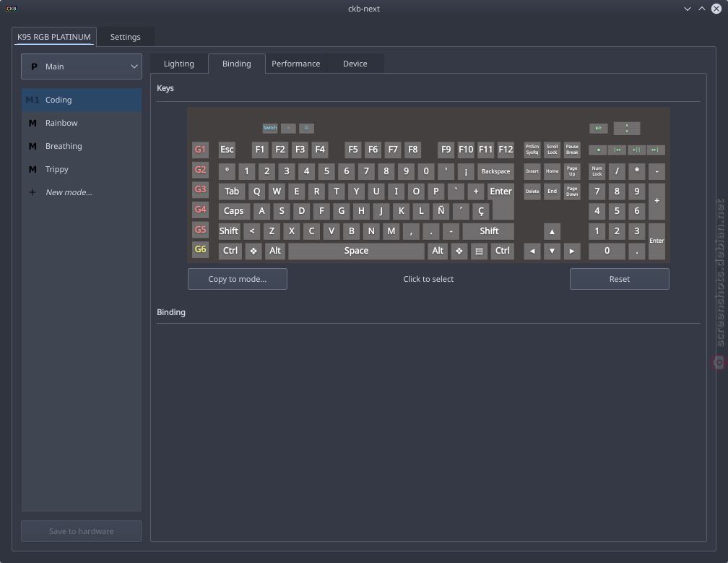Select the yellow G6 macro key

pos(200,249)
